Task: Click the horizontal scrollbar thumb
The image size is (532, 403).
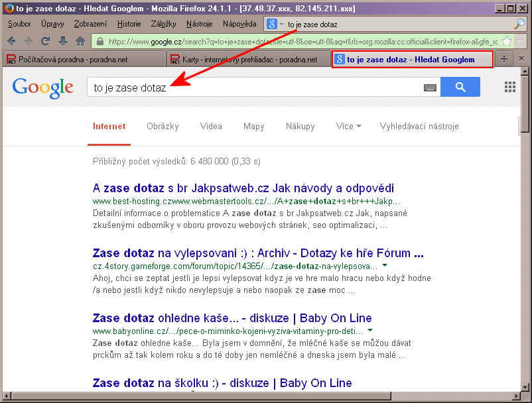Action: [201, 396]
